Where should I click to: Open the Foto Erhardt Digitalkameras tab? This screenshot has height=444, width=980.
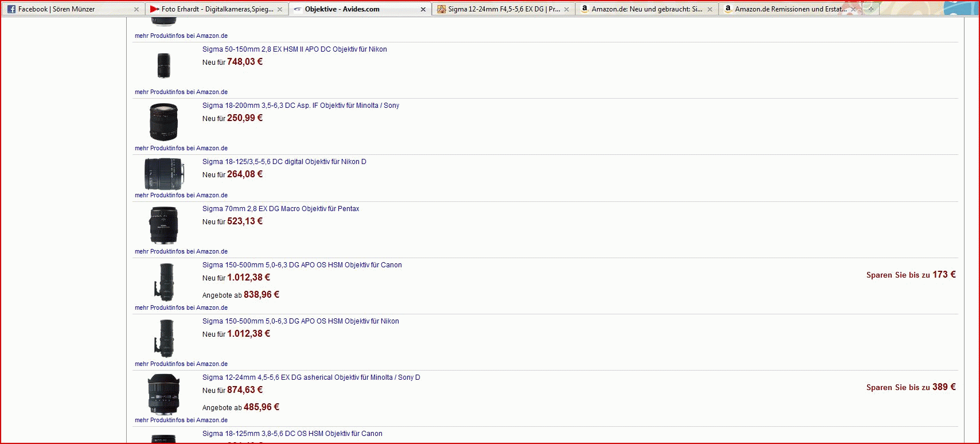pyautogui.click(x=217, y=9)
